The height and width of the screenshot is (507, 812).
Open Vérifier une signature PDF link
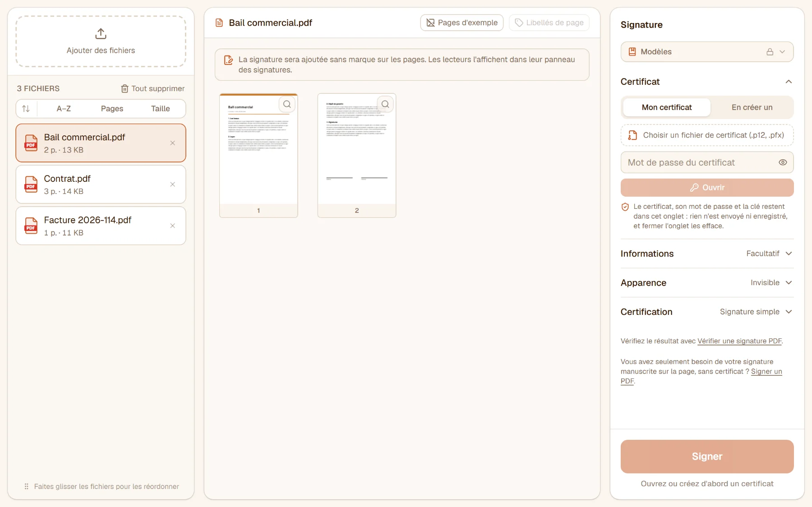click(739, 341)
